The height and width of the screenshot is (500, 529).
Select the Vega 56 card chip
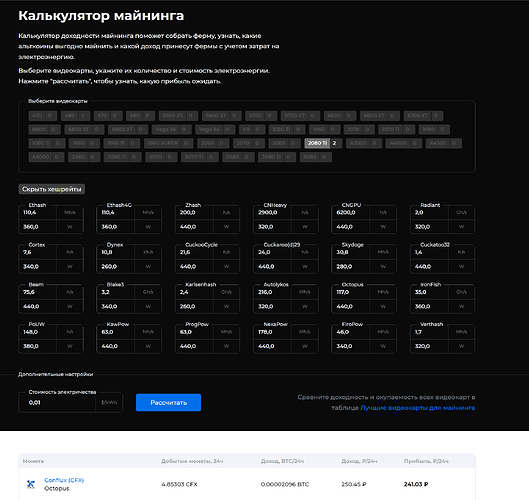click(x=166, y=130)
